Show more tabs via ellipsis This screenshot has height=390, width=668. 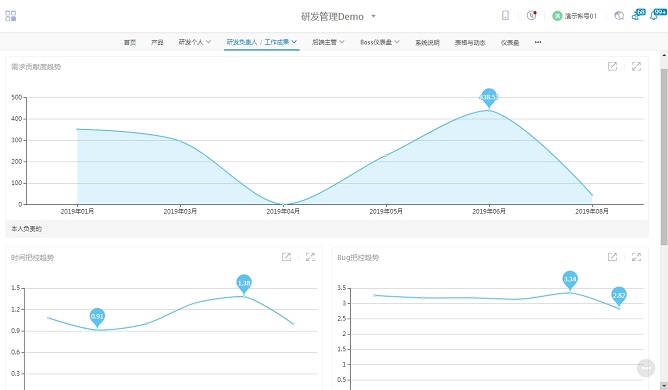[538, 42]
